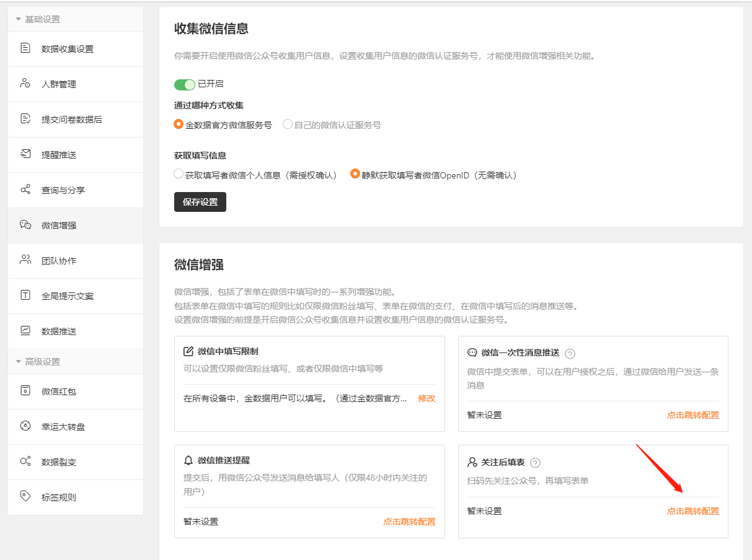Image resolution: width=752 pixels, height=560 pixels.
Task: Click the 提交问卷数据后 document icon
Action: (25, 119)
